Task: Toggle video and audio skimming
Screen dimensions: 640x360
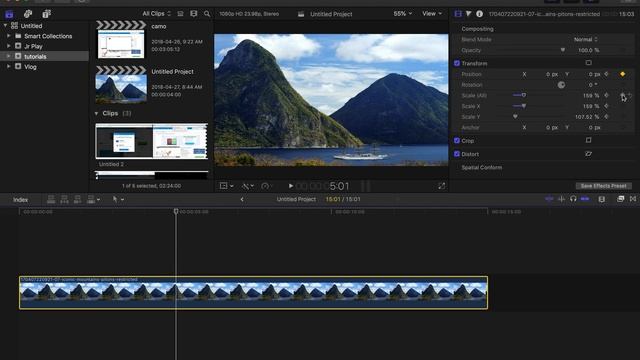Action: coord(549,199)
